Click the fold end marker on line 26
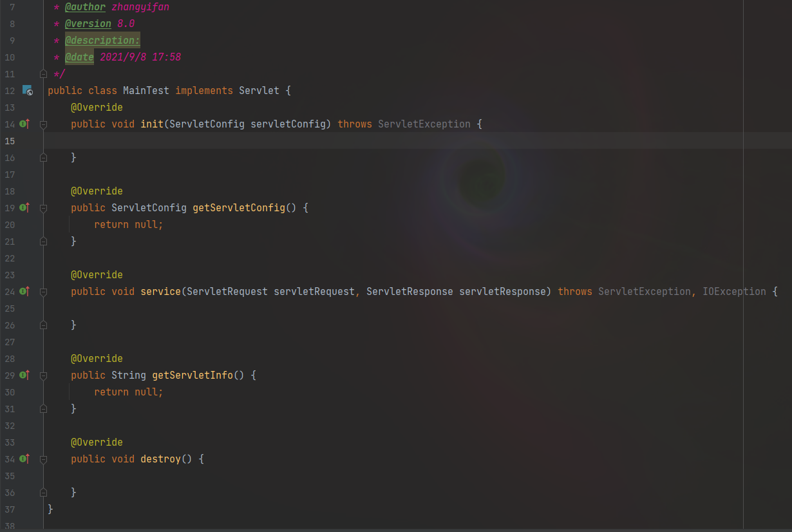This screenshot has height=532, width=792. pos(43,325)
